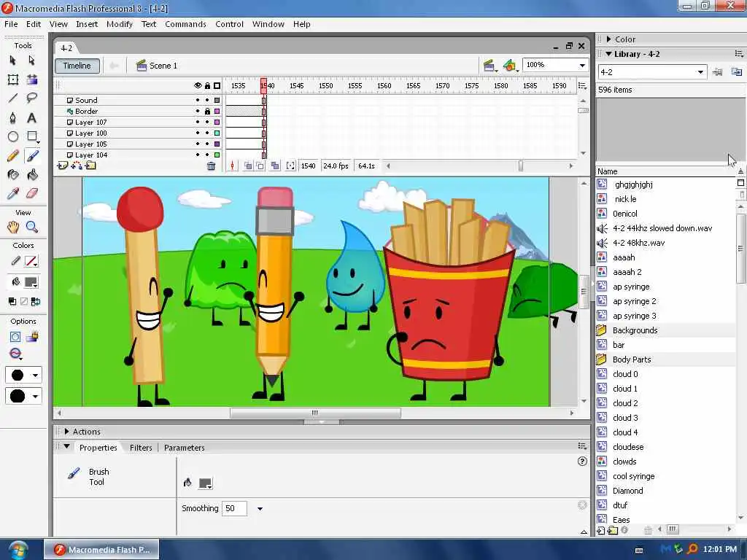Viewport: 747px width, 560px height.
Task: Select the Eraser tool
Action: 32,194
